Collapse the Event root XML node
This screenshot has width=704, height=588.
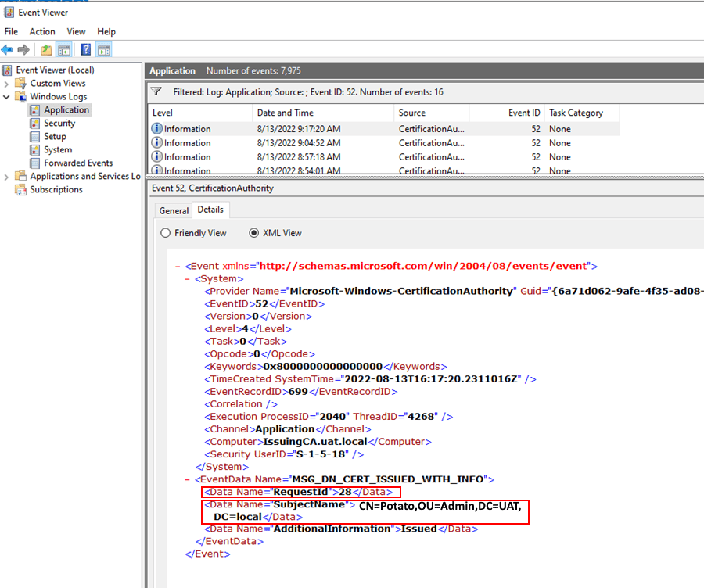[x=178, y=266]
